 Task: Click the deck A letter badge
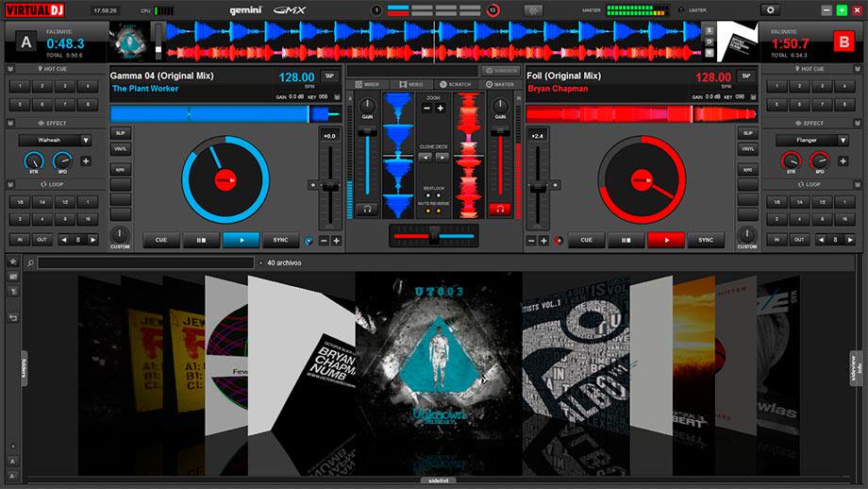click(25, 42)
